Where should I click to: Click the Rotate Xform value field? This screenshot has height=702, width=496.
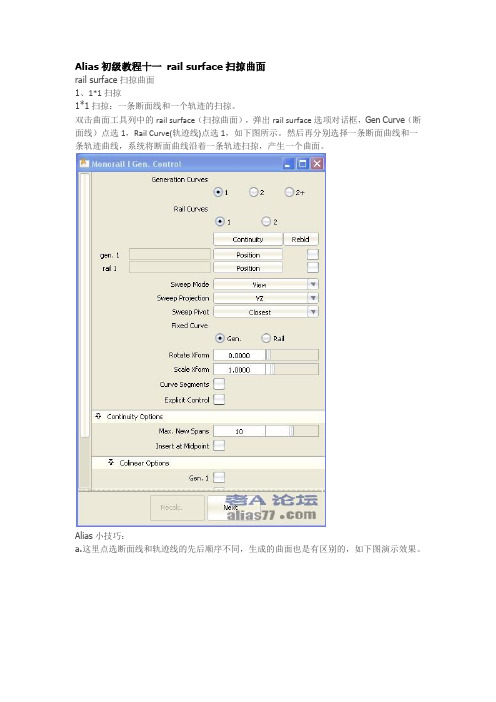click(239, 355)
